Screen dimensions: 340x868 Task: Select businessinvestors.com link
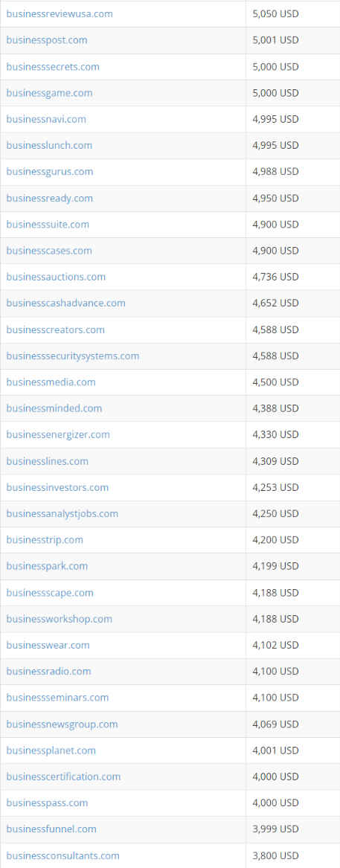pos(57,488)
